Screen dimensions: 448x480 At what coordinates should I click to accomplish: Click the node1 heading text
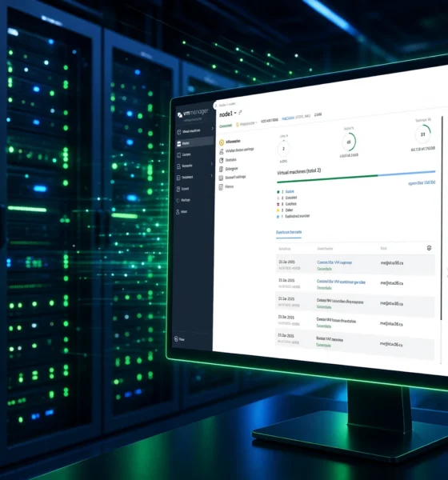(226, 114)
